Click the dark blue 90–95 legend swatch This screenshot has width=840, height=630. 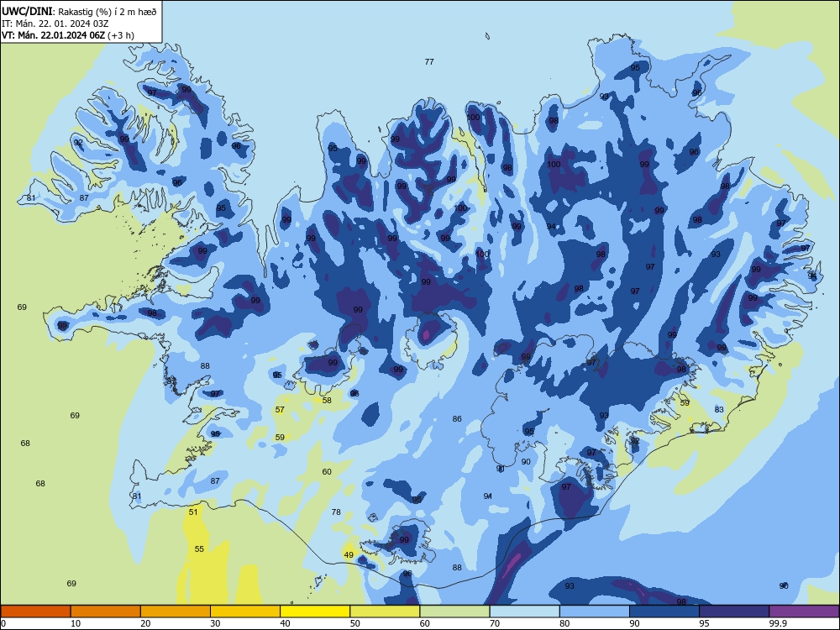tap(664, 612)
